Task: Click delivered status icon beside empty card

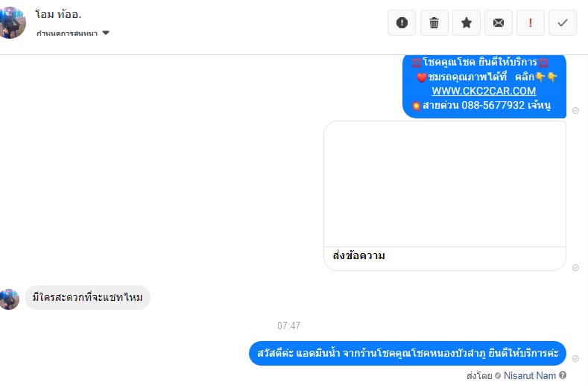Action: coord(575,267)
